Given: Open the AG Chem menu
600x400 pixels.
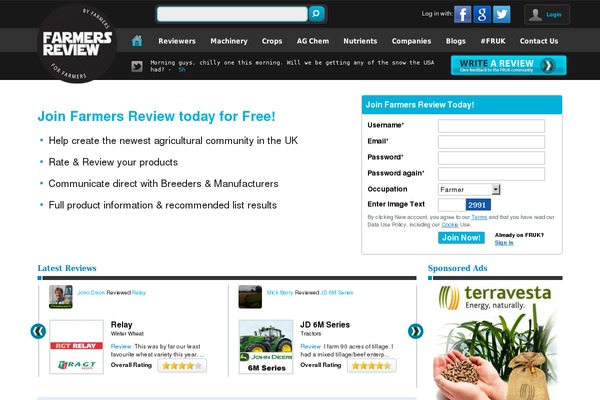Looking at the screenshot, I should (x=313, y=41).
